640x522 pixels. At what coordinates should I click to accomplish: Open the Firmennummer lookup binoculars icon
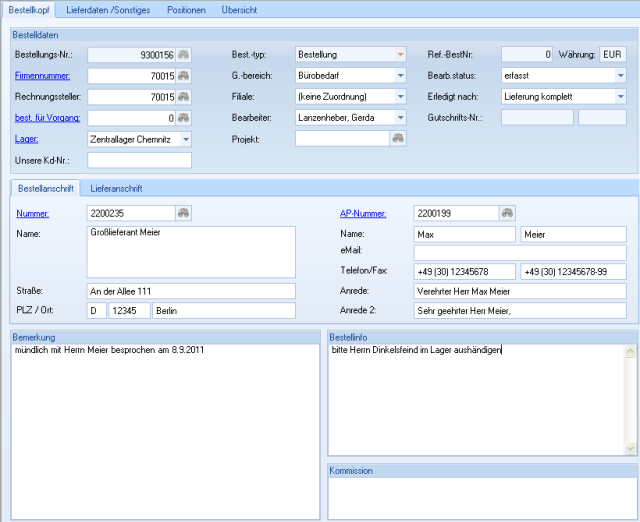point(183,75)
